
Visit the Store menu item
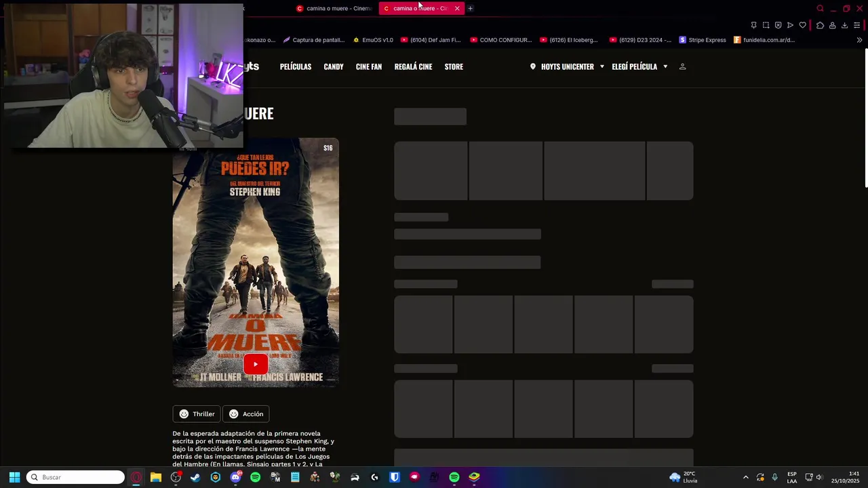(454, 66)
